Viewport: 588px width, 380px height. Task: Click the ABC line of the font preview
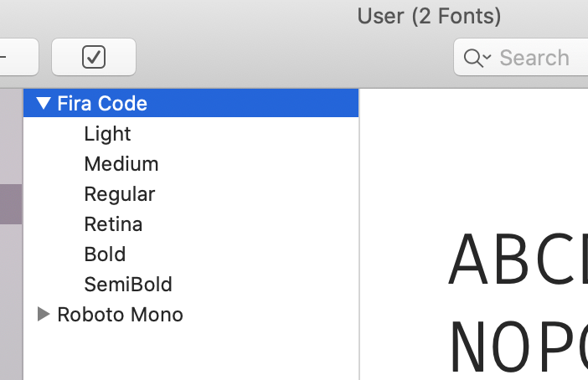coord(518,259)
